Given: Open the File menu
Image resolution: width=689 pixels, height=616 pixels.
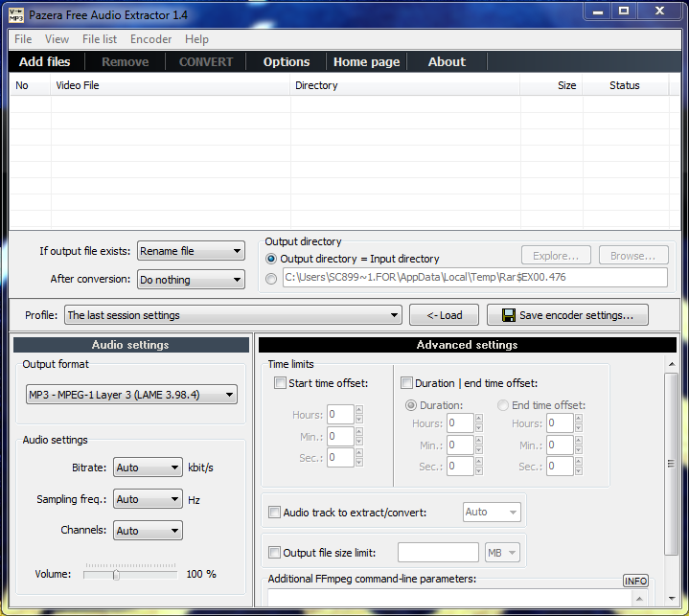Looking at the screenshot, I should coord(23,39).
